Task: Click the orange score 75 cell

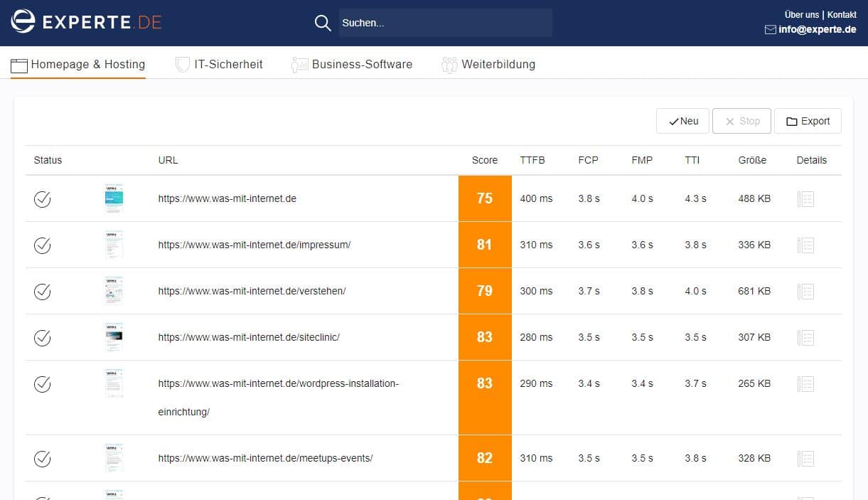Action: coord(485,198)
